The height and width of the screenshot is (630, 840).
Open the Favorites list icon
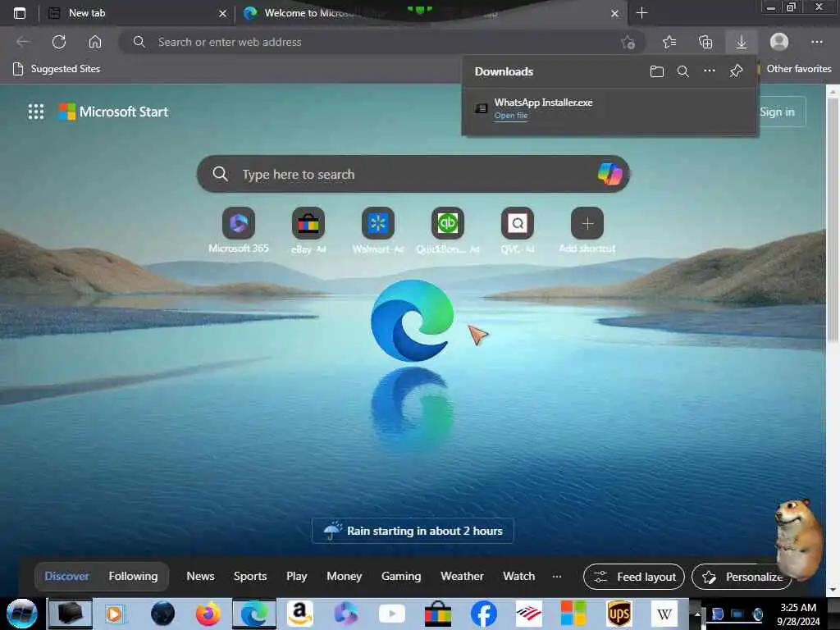669,42
